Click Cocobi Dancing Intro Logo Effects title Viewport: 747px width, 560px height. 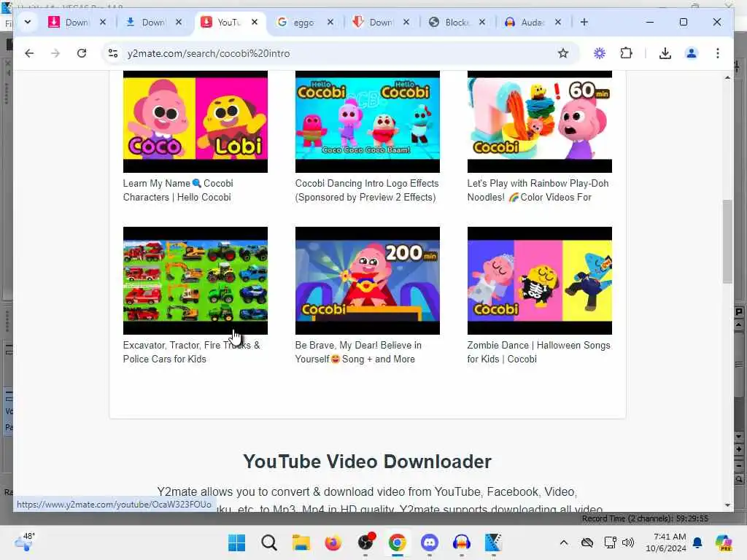(x=367, y=190)
